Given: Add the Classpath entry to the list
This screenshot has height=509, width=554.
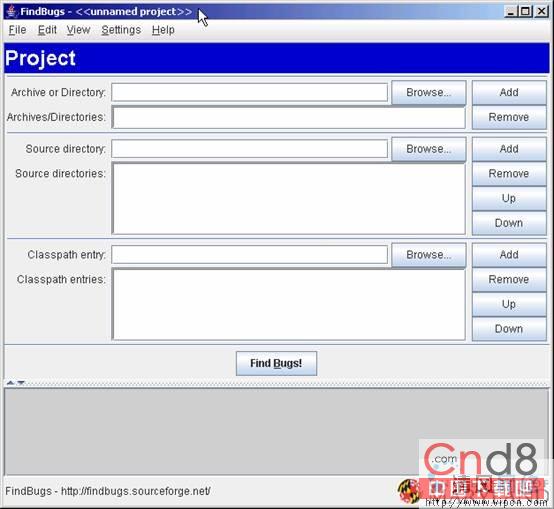Looking at the screenshot, I should [x=509, y=255].
